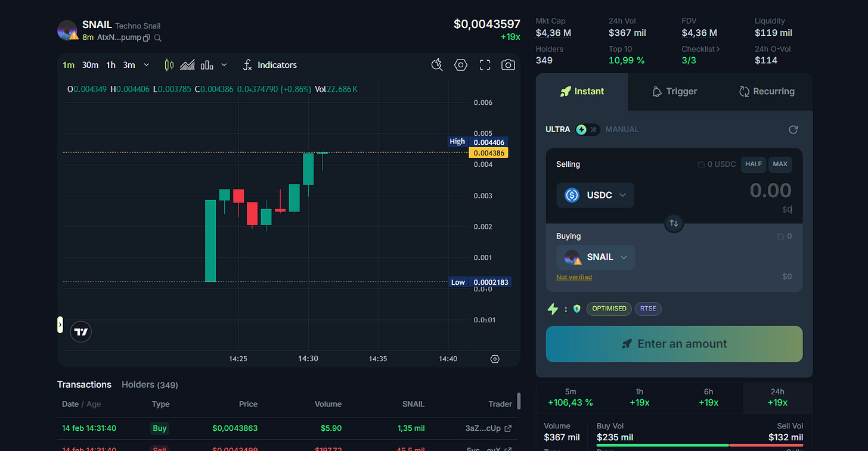Viewport: 868px width, 451px height.
Task: Open the USDC selling token dropdown
Action: click(x=595, y=195)
